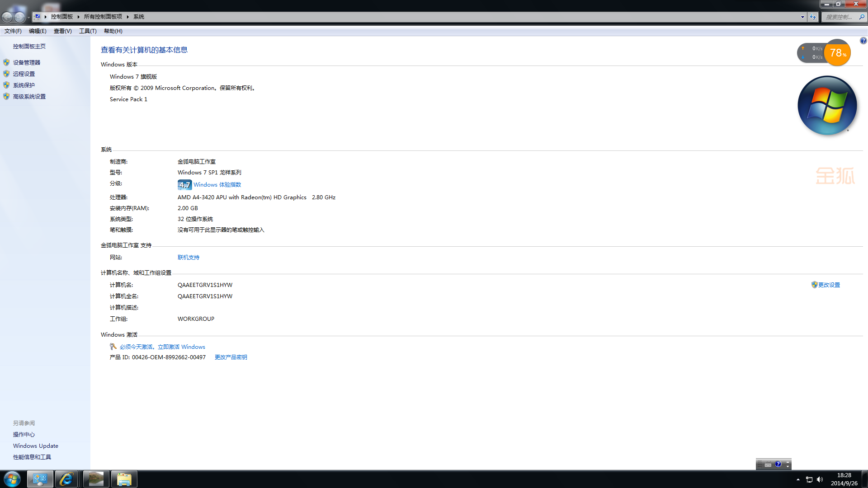Click the 更改设置 link

tap(829, 285)
